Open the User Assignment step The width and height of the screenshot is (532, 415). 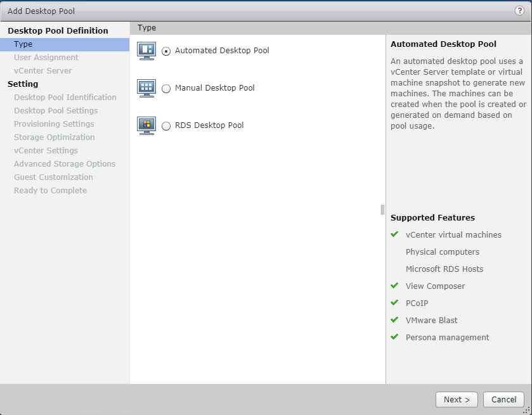(44, 57)
